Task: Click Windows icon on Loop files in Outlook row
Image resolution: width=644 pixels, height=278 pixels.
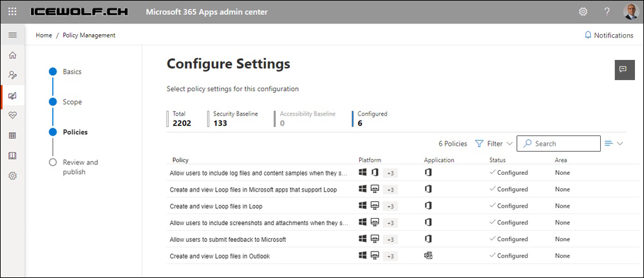Action: pos(362,255)
